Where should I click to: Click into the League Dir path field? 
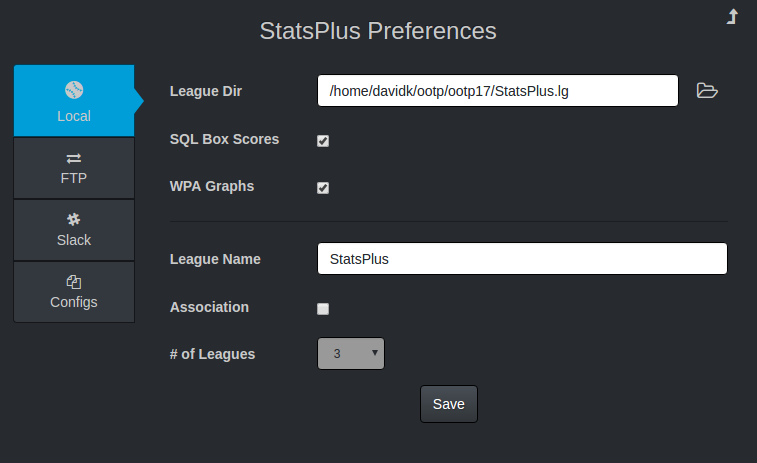[x=498, y=91]
